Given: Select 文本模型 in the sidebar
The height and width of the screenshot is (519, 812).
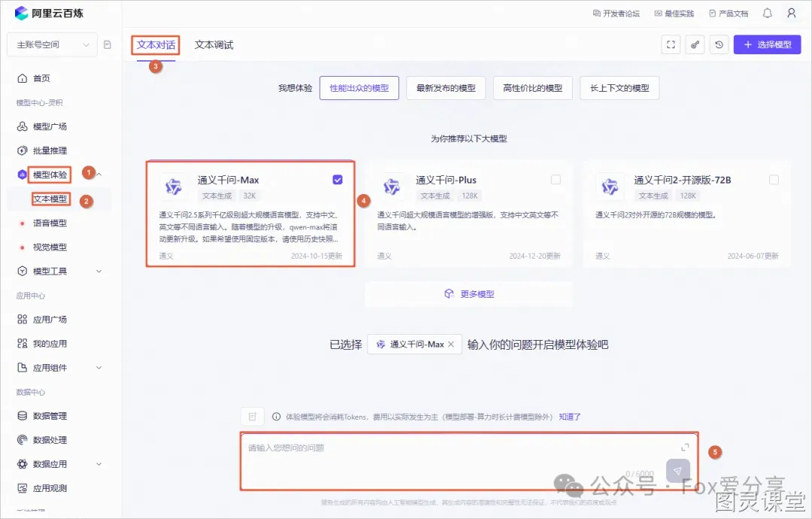Looking at the screenshot, I should [x=50, y=199].
